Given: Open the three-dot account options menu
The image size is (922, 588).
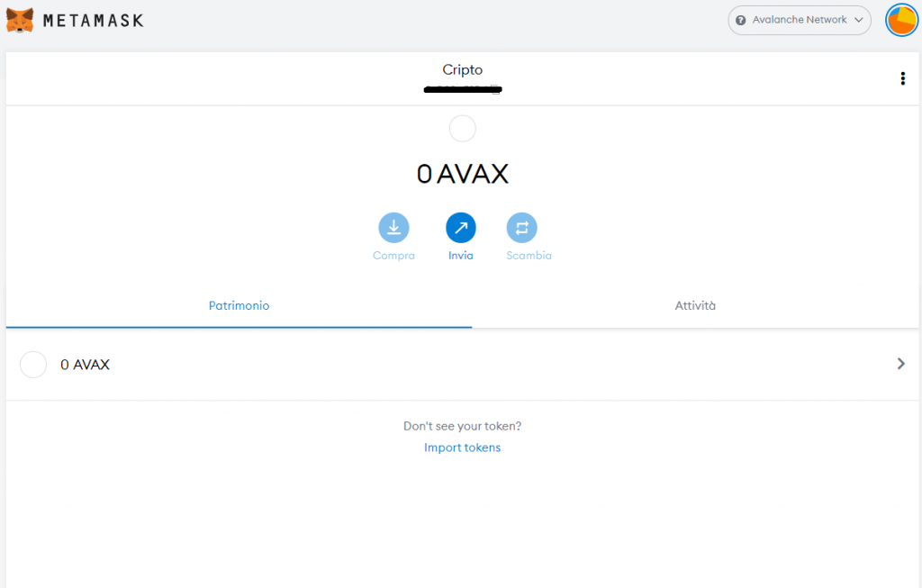Looking at the screenshot, I should [902, 79].
